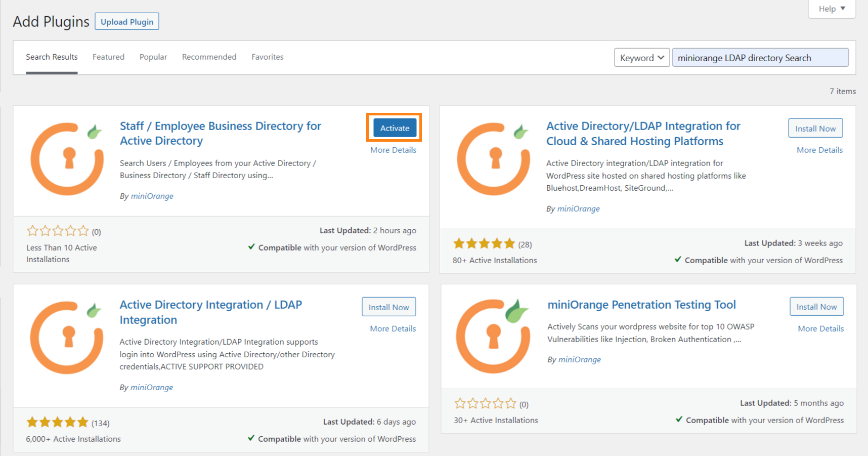Open the Help dropdown

(832, 9)
